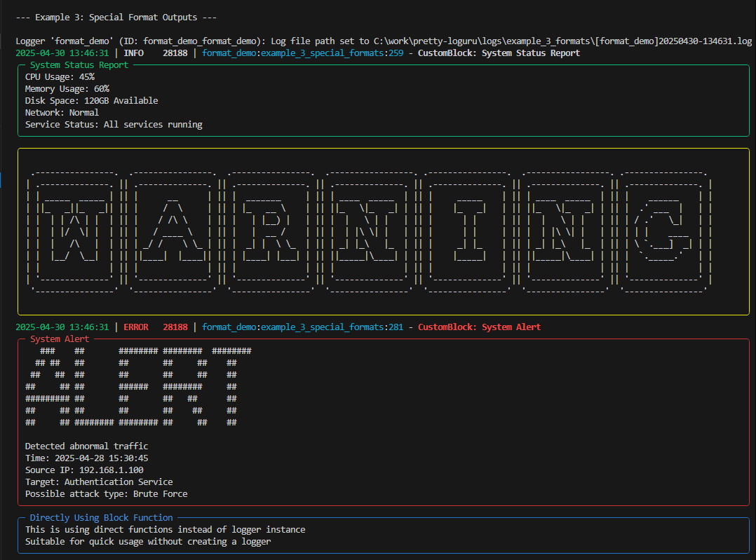Click the ASCII art letter G
756x560 pixels.
(x=666, y=231)
